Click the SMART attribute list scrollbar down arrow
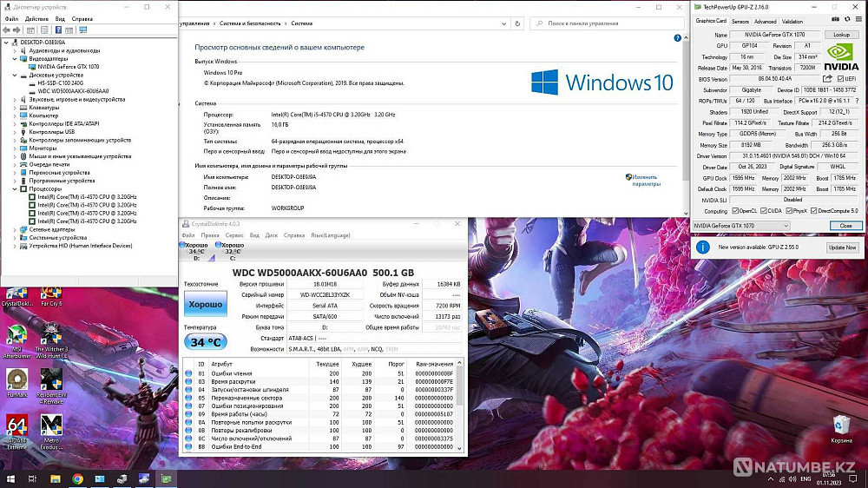This screenshot has height=488, width=868. click(459, 447)
